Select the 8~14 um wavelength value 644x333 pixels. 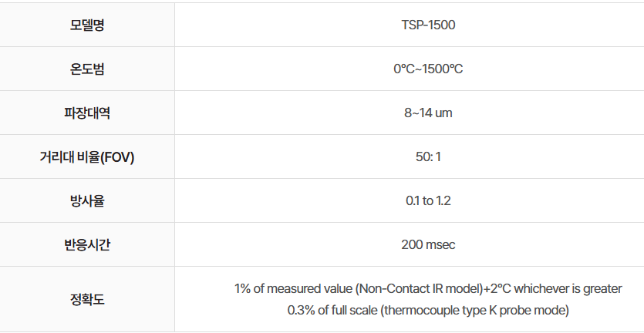pos(428,113)
